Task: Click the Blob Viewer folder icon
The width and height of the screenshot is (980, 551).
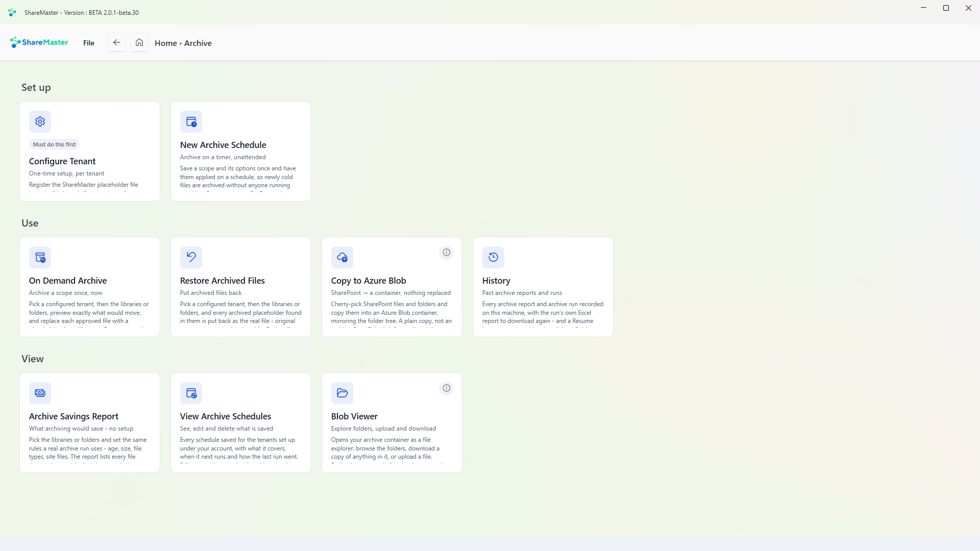Action: 342,393
